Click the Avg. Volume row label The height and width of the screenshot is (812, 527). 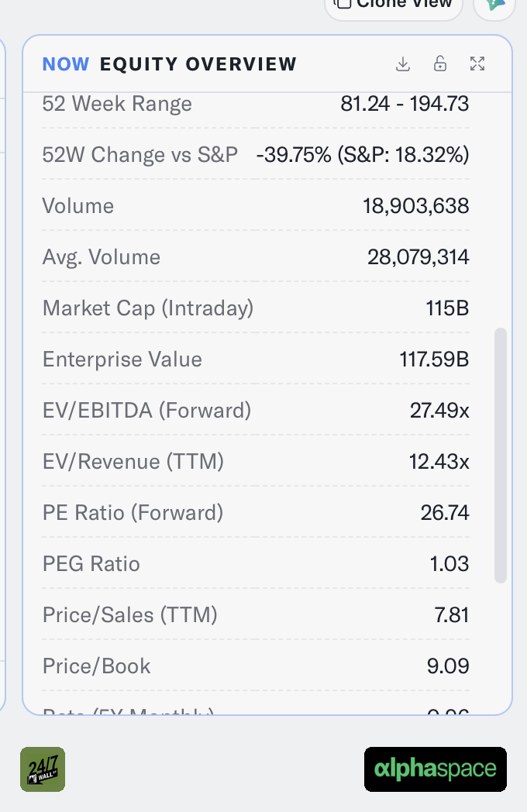pyautogui.click(x=102, y=257)
